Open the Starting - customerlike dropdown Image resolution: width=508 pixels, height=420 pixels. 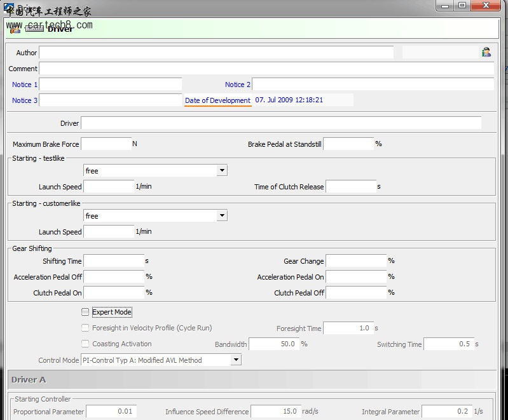coord(221,215)
